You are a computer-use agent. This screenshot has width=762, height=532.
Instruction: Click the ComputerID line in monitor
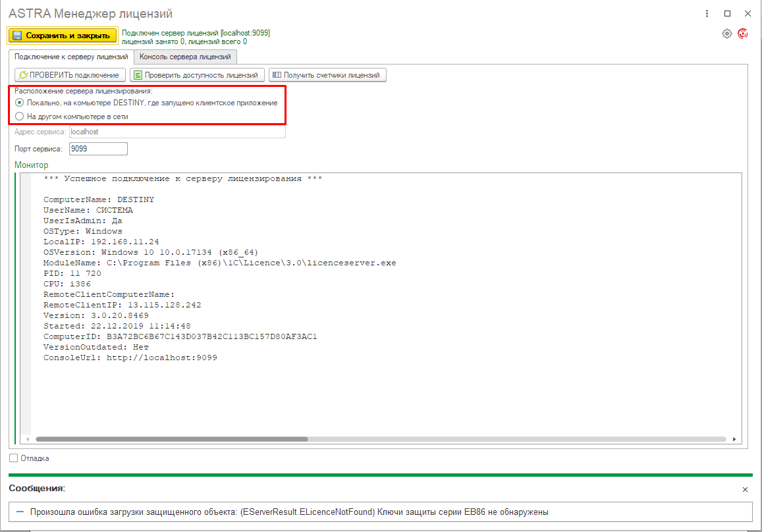click(180, 336)
